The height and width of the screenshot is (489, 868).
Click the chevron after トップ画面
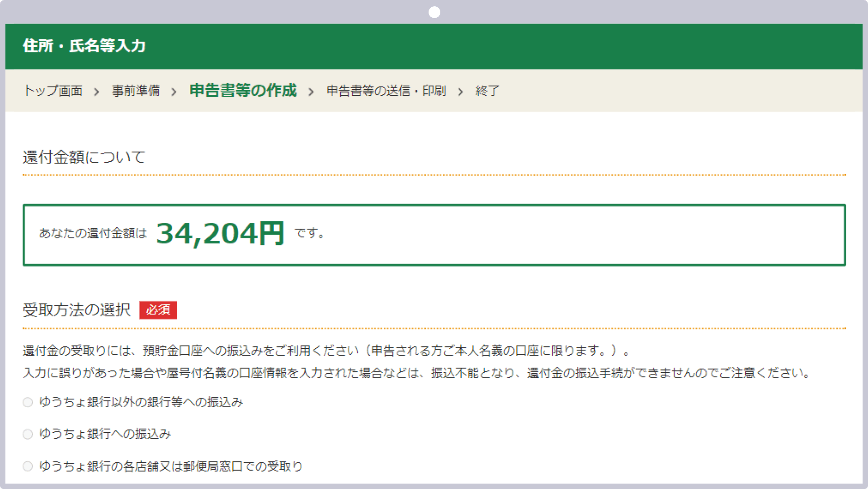tap(96, 92)
